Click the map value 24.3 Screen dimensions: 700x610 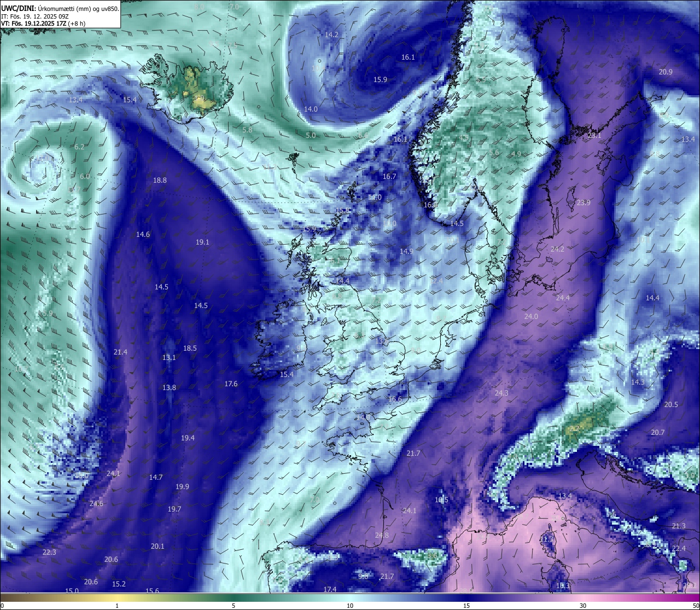501,393
